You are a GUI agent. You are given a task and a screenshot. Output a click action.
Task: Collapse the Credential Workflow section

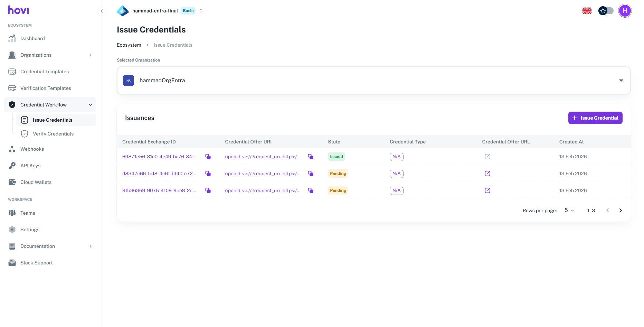(x=91, y=105)
